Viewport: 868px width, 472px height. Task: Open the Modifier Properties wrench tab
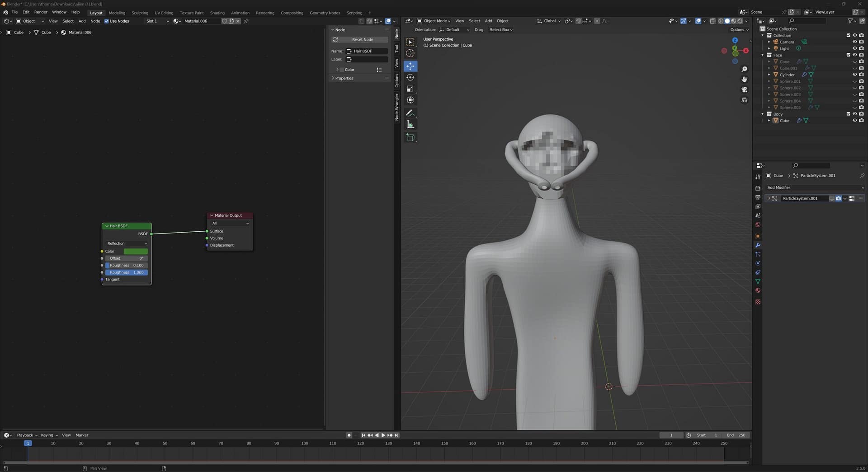click(x=758, y=245)
